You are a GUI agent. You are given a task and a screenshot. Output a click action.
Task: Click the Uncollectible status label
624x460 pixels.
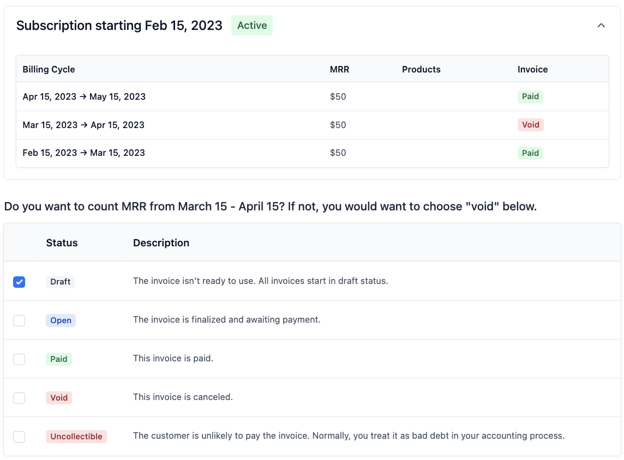76,437
